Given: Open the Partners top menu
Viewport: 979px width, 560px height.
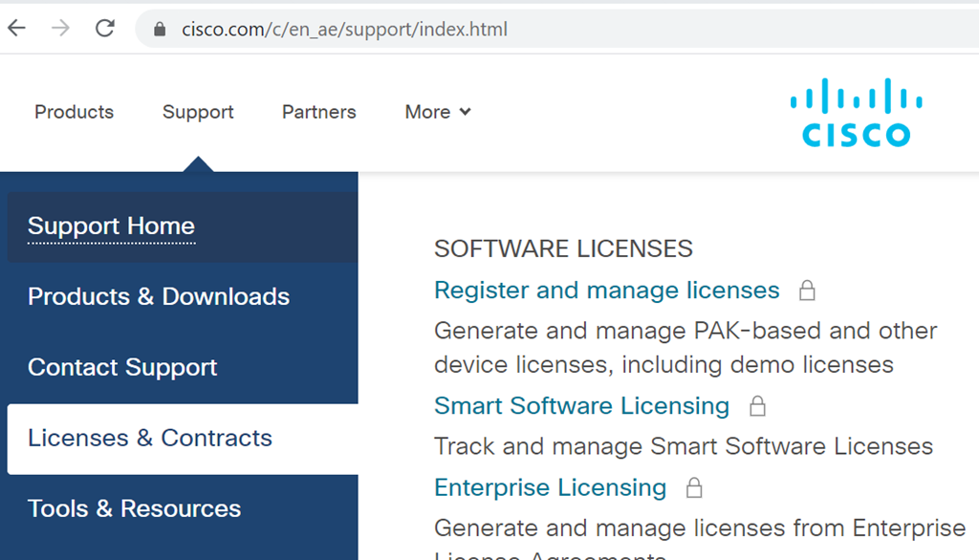Looking at the screenshot, I should (319, 112).
